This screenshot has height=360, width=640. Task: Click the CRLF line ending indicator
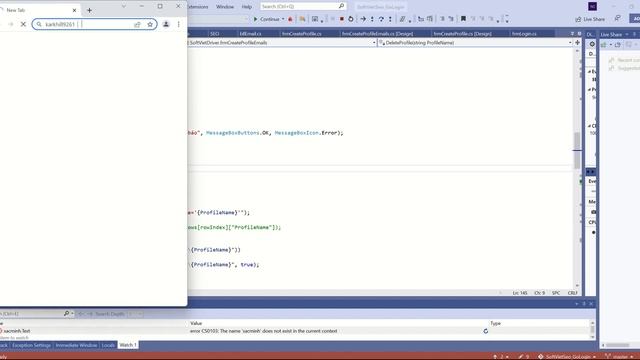click(x=572, y=293)
